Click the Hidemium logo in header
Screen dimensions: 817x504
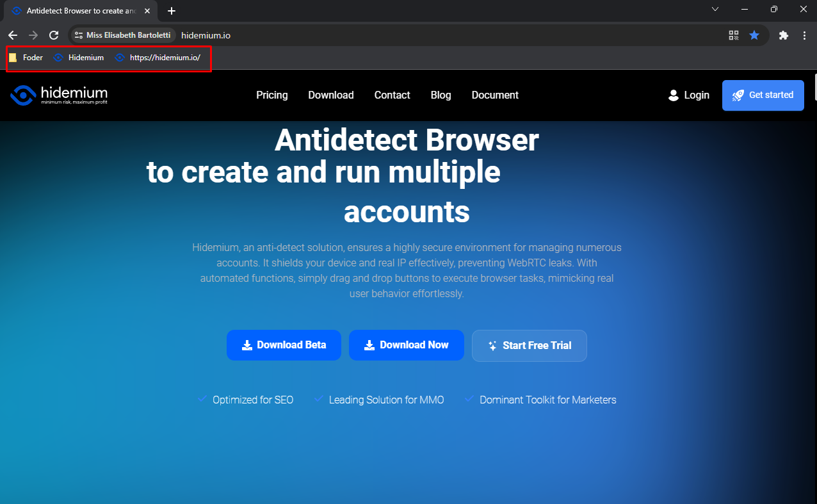coord(59,95)
